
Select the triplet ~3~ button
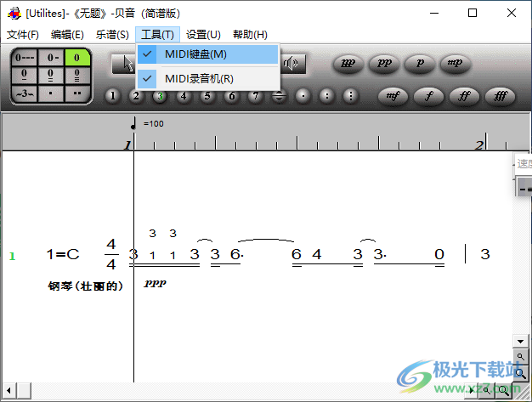pyautogui.click(x=25, y=93)
